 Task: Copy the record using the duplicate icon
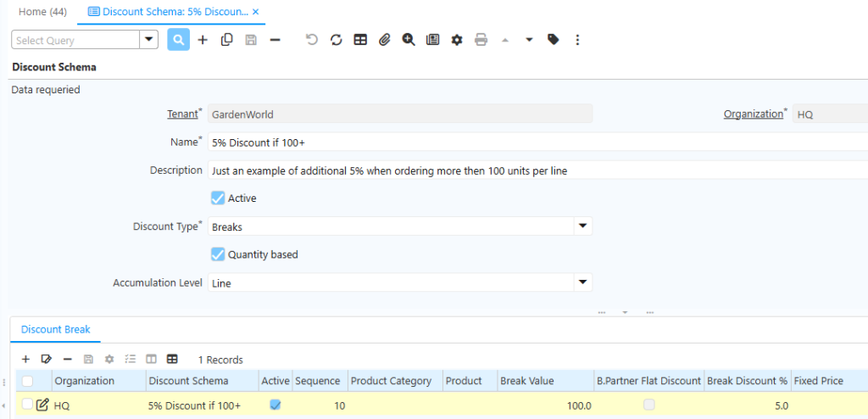pos(226,40)
